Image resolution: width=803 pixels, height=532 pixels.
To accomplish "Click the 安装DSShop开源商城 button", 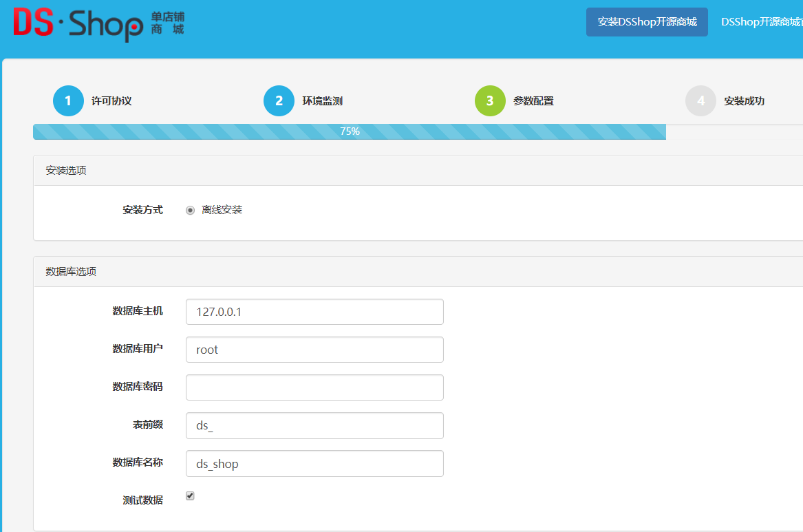I will pyautogui.click(x=647, y=22).
